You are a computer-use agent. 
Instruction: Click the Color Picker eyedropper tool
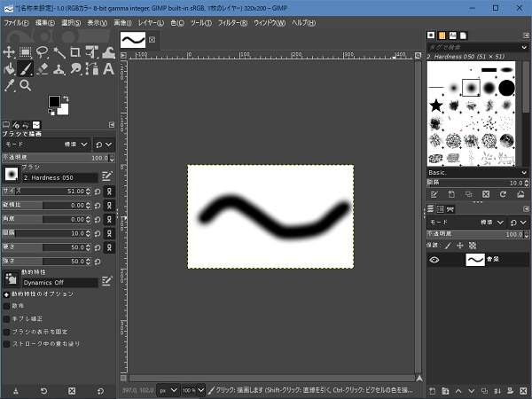click(9, 85)
